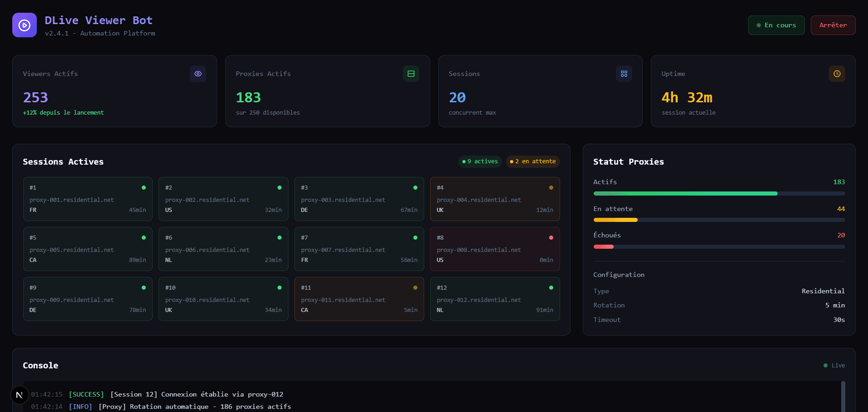
Task: Click the clock icon on Uptime card
Action: [837, 74]
